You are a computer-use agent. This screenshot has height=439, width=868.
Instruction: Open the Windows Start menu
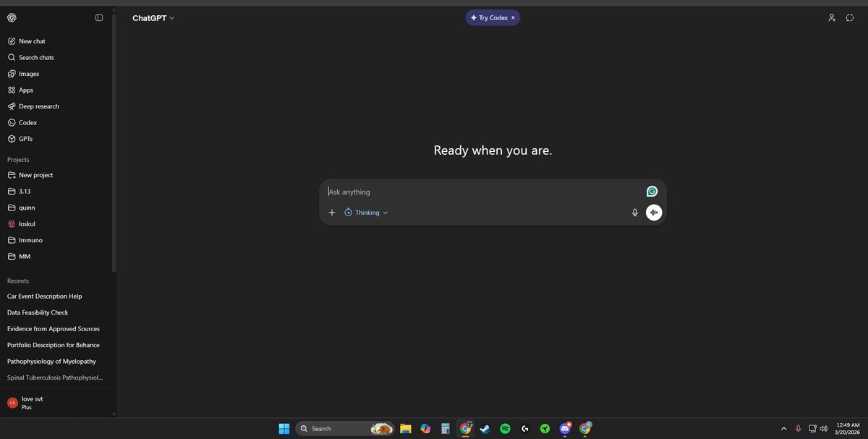[284, 428]
